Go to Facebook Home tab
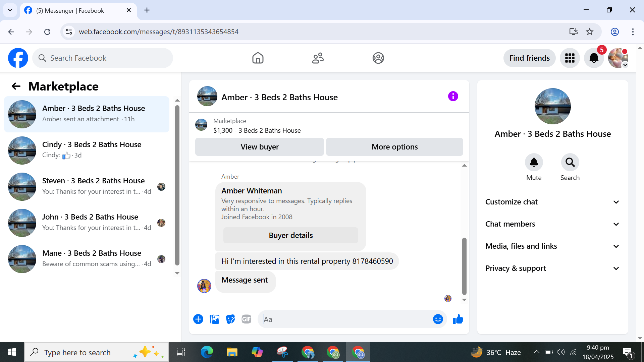Image resolution: width=644 pixels, height=362 pixels. tap(258, 58)
